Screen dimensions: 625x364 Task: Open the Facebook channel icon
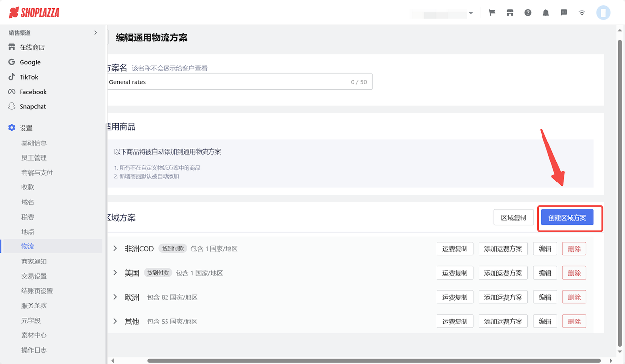coord(12,92)
